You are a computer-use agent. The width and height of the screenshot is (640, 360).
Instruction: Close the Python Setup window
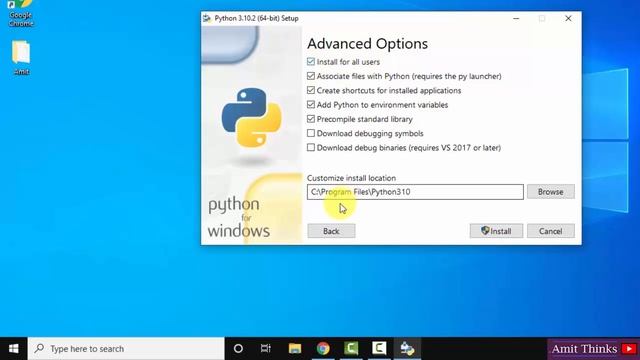tap(568, 18)
